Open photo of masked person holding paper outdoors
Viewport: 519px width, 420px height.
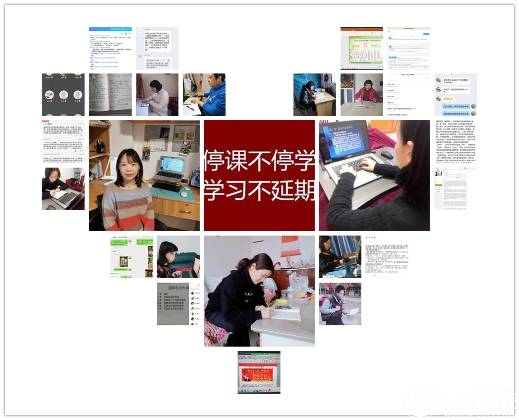coord(340,304)
